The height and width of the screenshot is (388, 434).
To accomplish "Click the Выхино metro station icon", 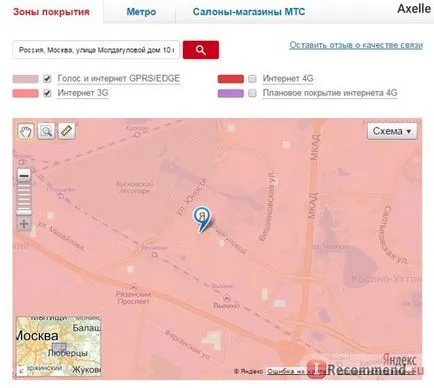I will (x=227, y=297).
